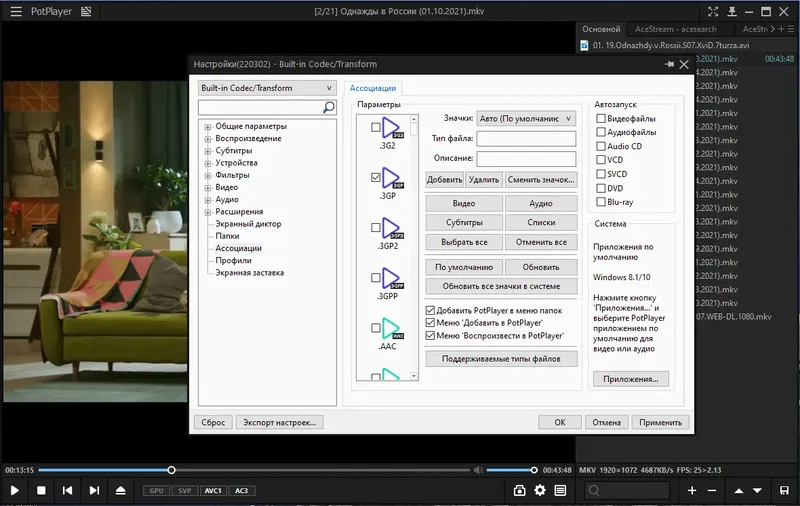Open the Основной playlist tab
Image resolution: width=800 pixels, height=506 pixels.
click(x=601, y=29)
